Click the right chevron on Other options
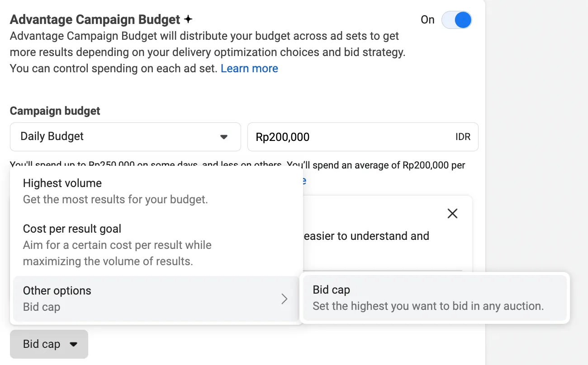Screen dimensions: 588x365 coord(284,299)
